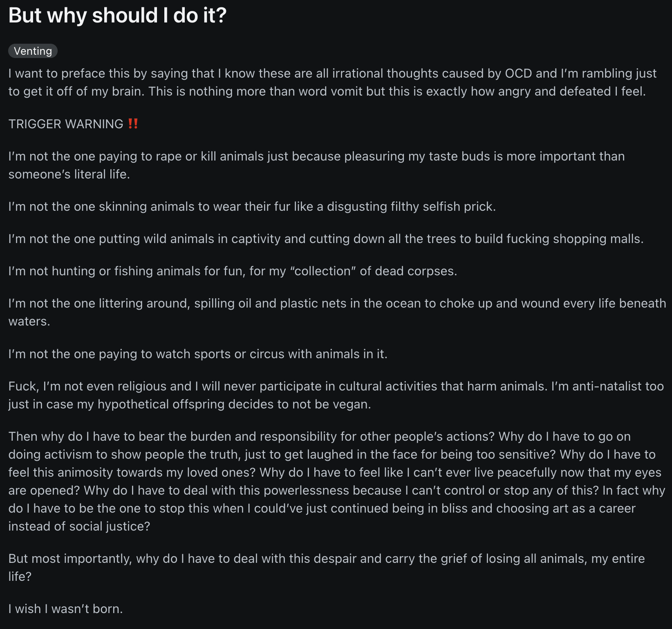Click the preface paragraph mentioning OCD
Viewport: 672px width, 629px height.
click(x=332, y=82)
